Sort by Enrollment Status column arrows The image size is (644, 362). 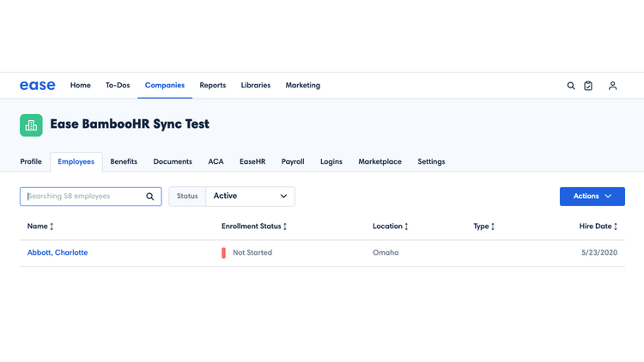[x=285, y=226]
